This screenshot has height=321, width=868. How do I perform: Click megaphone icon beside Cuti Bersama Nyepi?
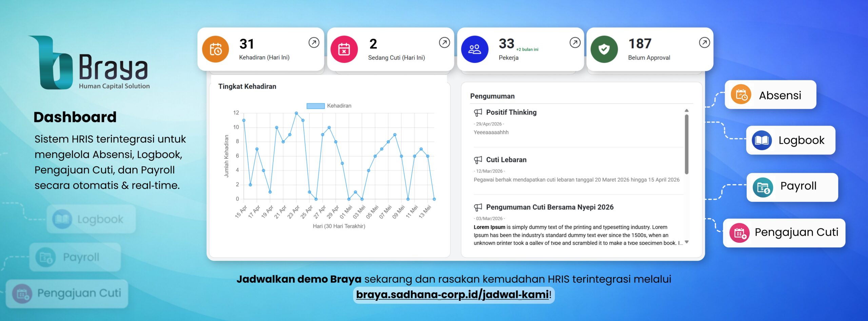point(478,207)
